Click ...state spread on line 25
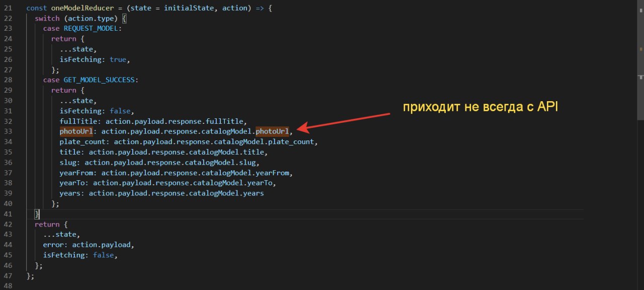Image resolution: width=644 pixels, height=290 pixels. [76, 49]
